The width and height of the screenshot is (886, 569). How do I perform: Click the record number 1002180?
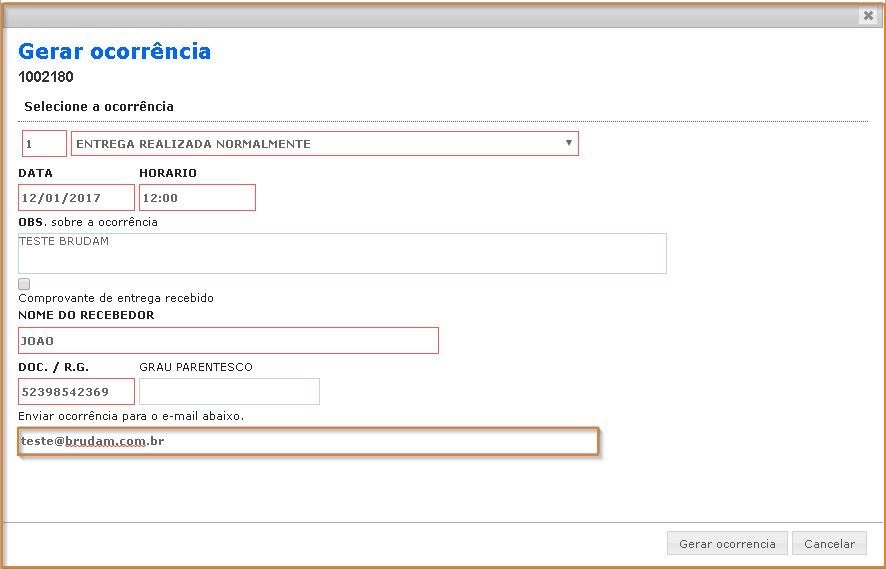pos(46,77)
